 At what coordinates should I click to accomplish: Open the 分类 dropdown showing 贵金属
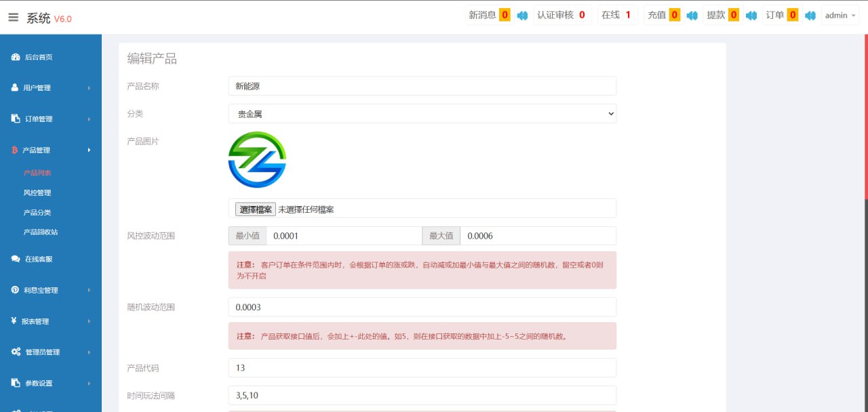click(x=422, y=114)
